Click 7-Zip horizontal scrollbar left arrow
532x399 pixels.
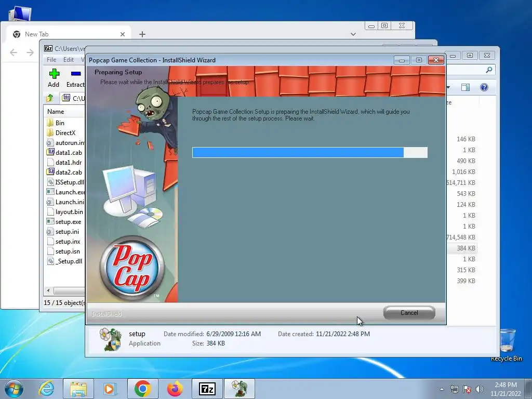48,290
